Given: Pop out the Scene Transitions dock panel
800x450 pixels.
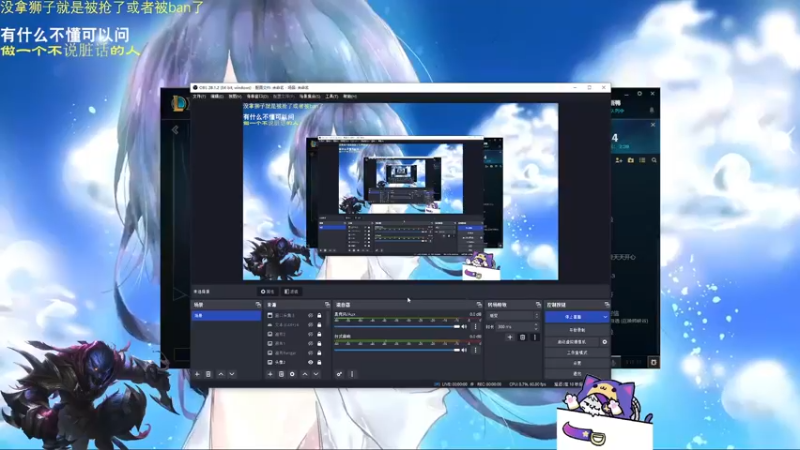Looking at the screenshot, I should tap(538, 305).
